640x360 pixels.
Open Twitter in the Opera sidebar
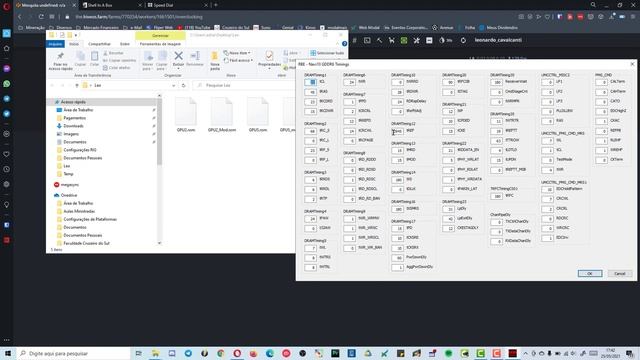[x=7, y=113]
